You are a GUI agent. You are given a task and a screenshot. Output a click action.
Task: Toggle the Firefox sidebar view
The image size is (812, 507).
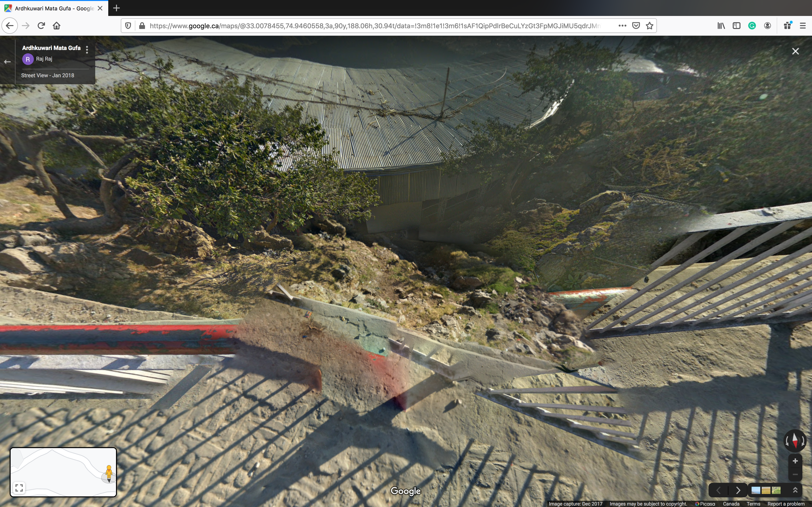[x=737, y=26]
